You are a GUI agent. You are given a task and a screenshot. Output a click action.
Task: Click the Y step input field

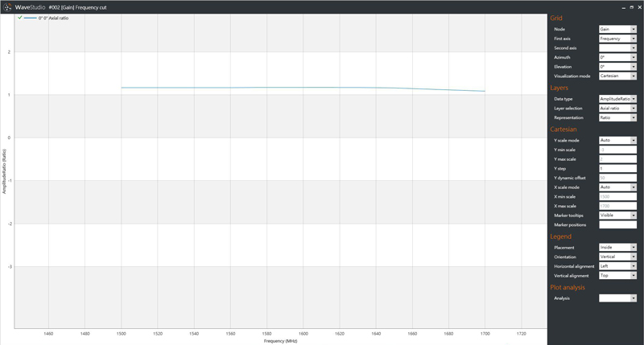pos(617,168)
